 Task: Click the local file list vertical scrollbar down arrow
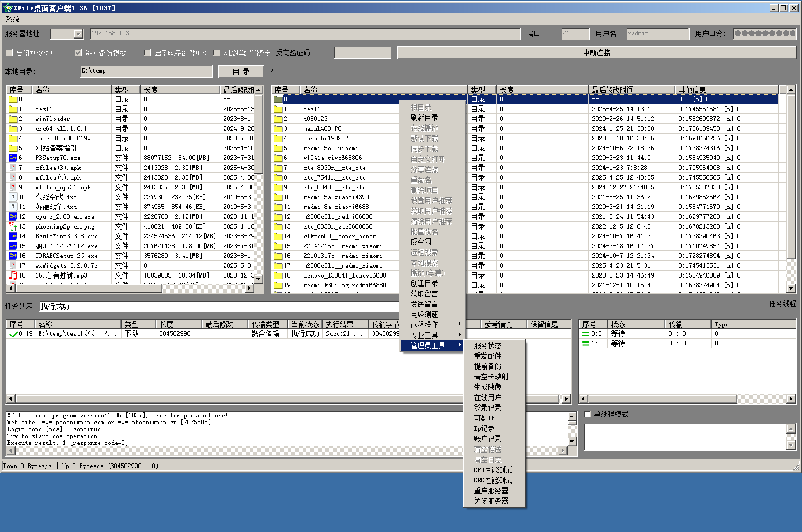(259, 279)
